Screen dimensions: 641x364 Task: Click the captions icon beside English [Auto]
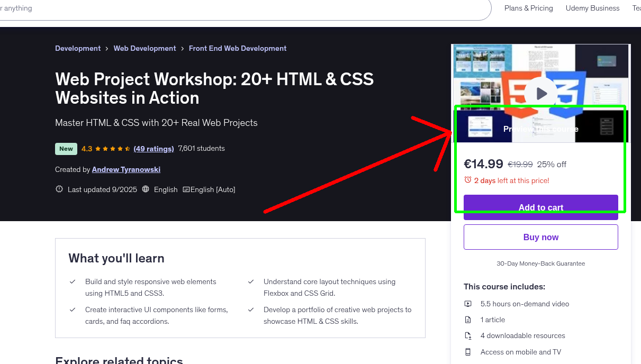coord(187,189)
